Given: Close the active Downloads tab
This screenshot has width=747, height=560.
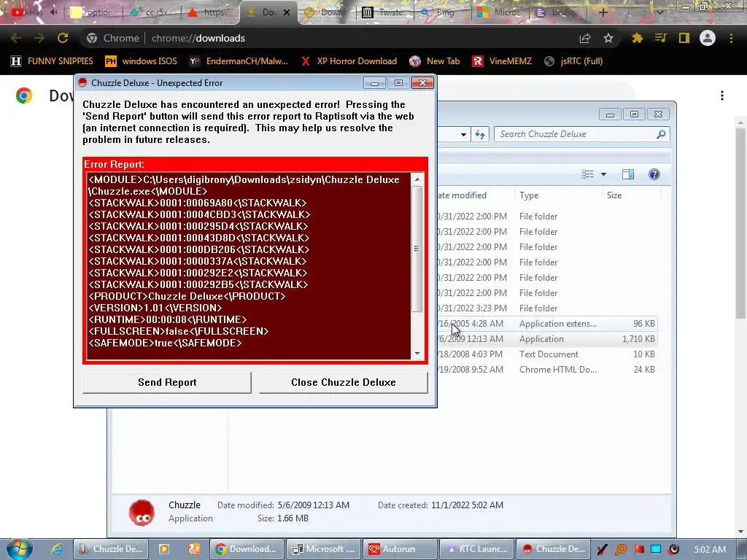Looking at the screenshot, I should pyautogui.click(x=287, y=12).
